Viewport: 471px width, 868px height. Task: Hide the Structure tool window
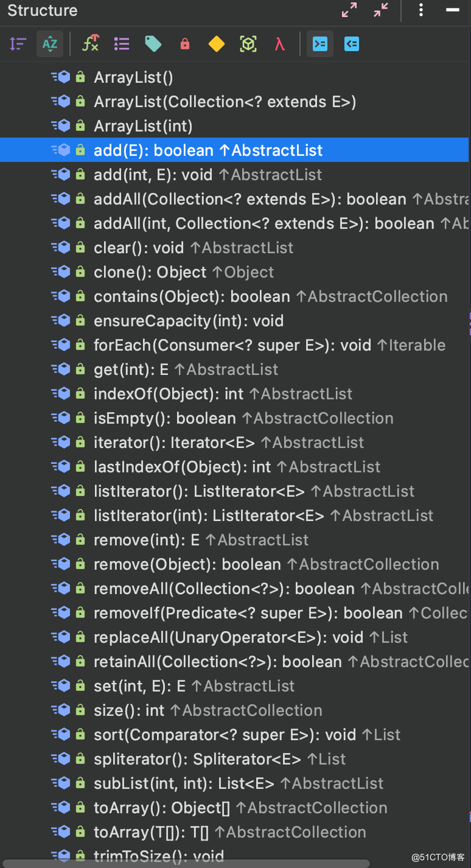[452, 10]
